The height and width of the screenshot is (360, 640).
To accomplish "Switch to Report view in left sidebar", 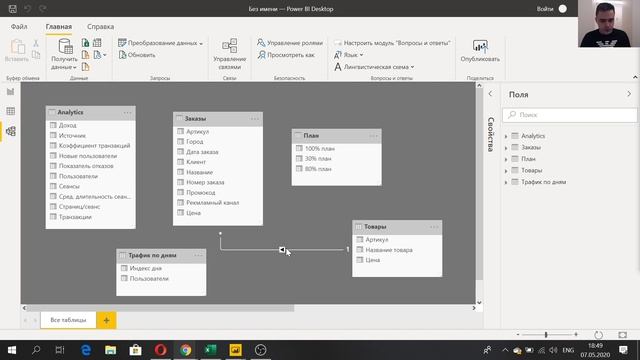I will tap(11, 91).
